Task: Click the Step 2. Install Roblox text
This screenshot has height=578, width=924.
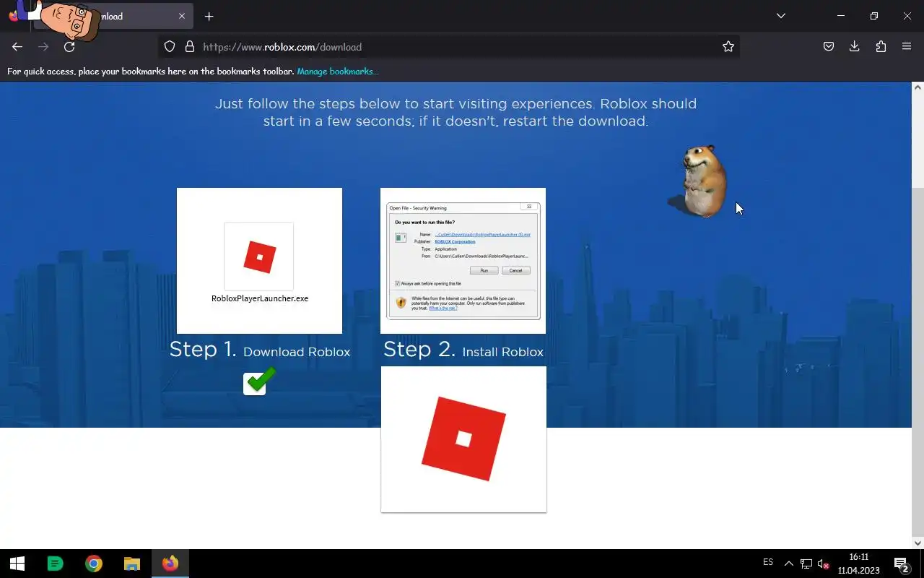Action: pos(463,350)
